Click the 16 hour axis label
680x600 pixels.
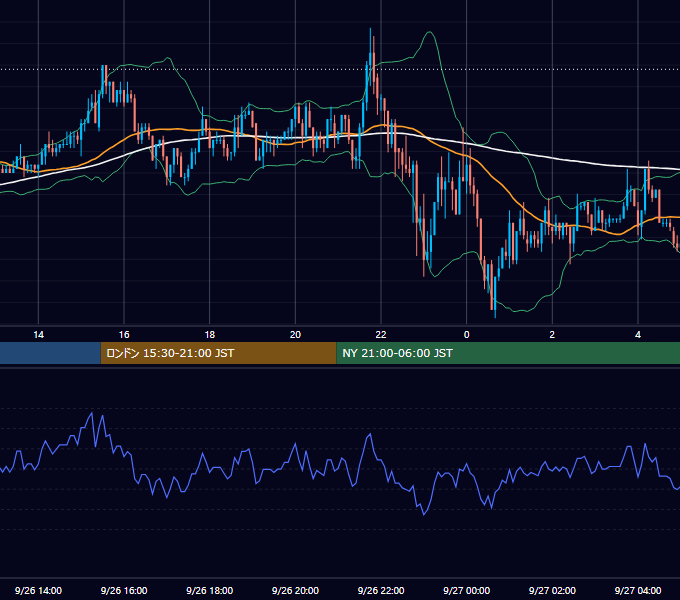click(124, 335)
